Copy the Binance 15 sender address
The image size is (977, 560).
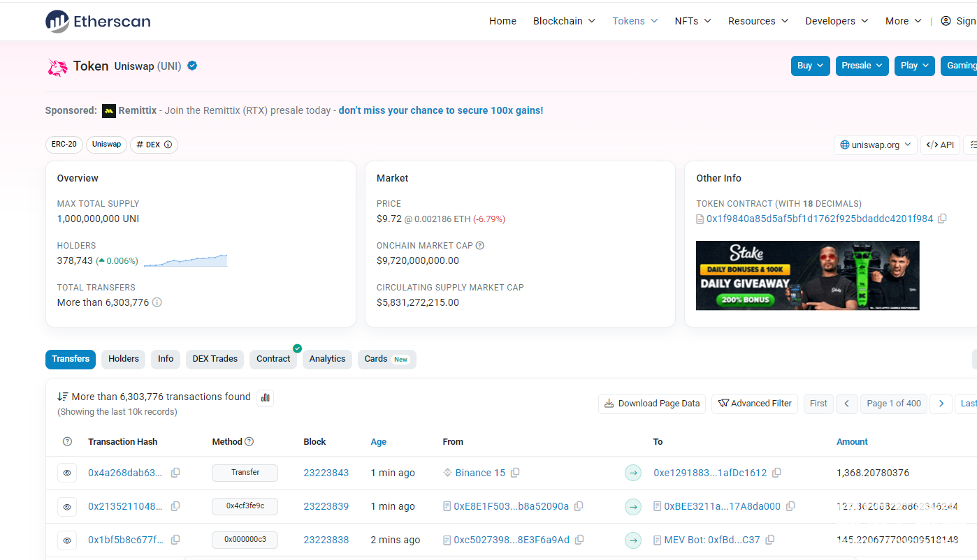(x=515, y=473)
